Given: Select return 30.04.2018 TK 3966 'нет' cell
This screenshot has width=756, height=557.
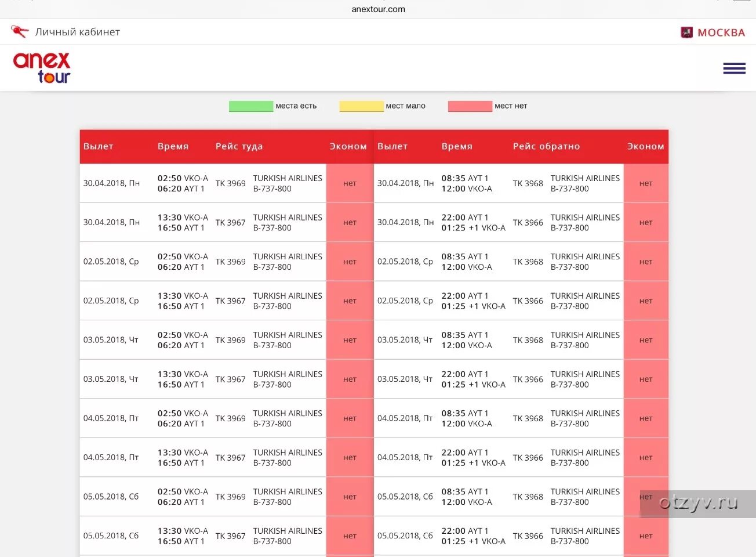Looking at the screenshot, I should click(646, 222).
